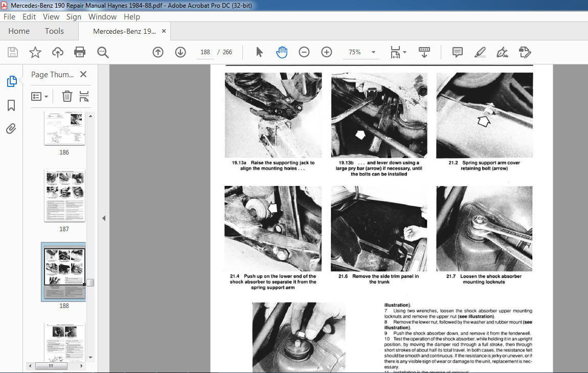Add a comment sticky note
The width and height of the screenshot is (588, 373).
[x=458, y=52]
